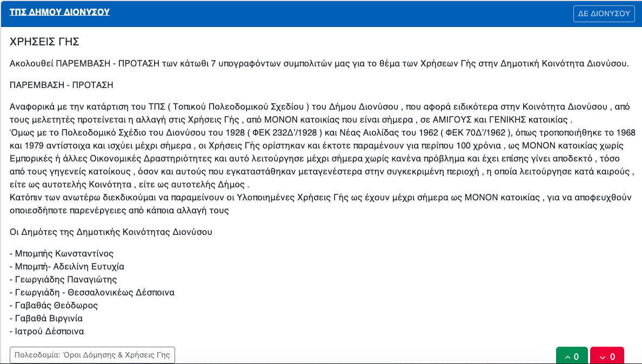Click the paragraph line starting with Κατόπιν των ανωτέρω

click(320, 198)
